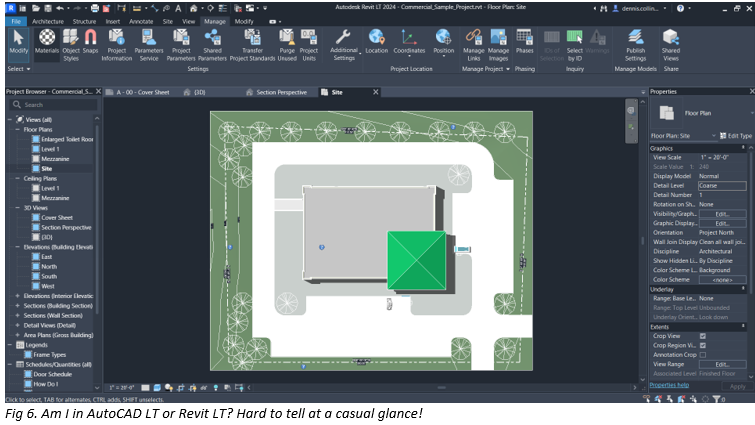Open Shared Views
Image resolution: width=755 pixels, height=425 pixels.
671,45
